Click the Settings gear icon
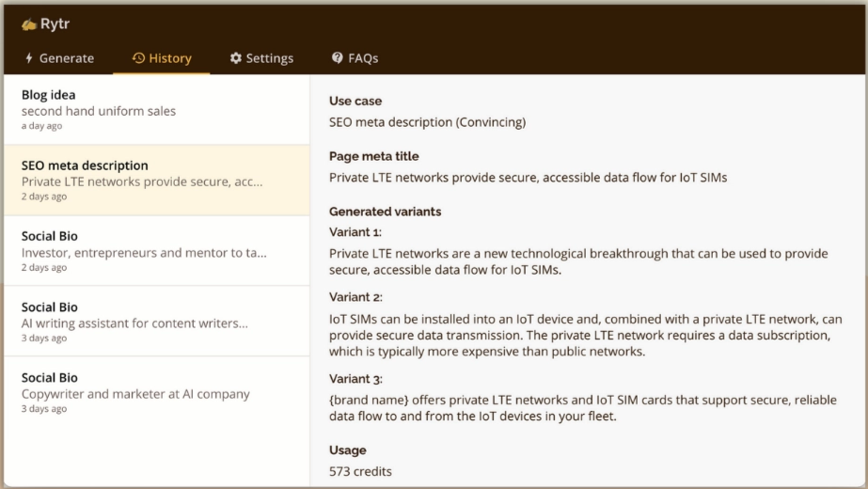Viewport: 868px width, 489px height. pyautogui.click(x=236, y=58)
